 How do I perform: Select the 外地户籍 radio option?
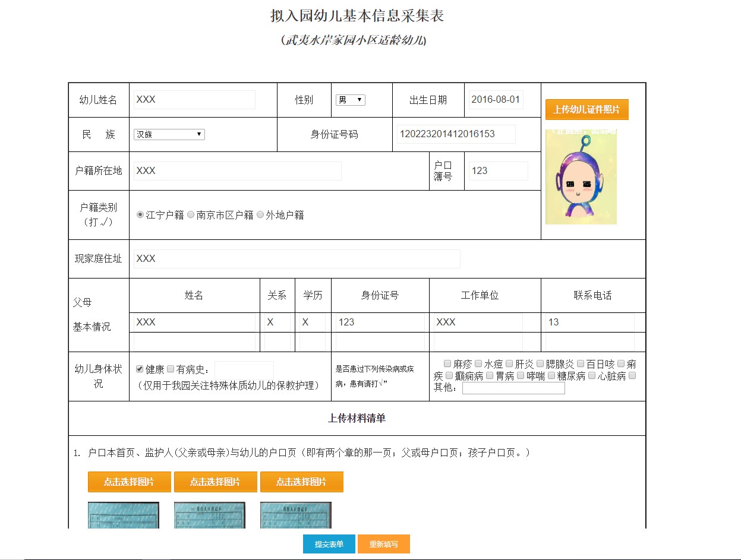tap(260, 215)
